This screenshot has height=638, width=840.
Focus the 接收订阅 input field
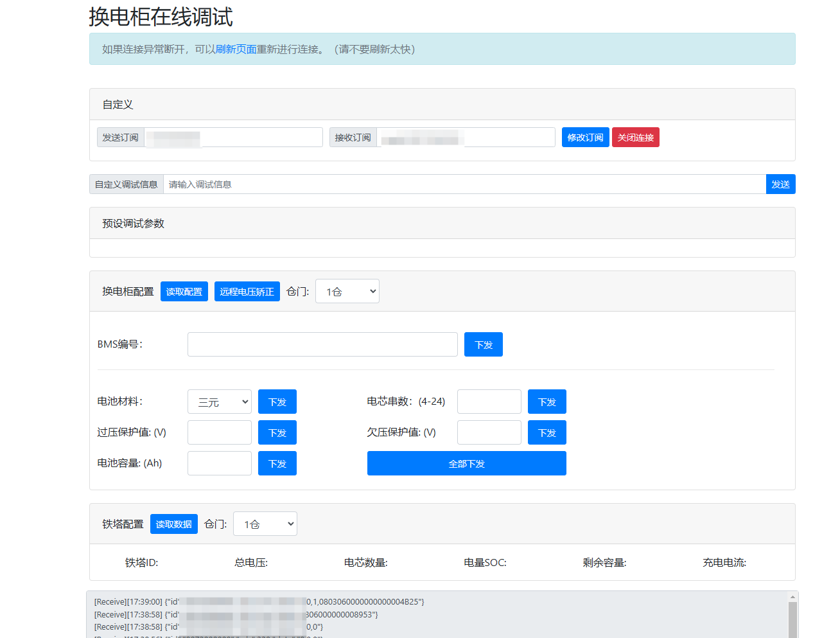466,137
